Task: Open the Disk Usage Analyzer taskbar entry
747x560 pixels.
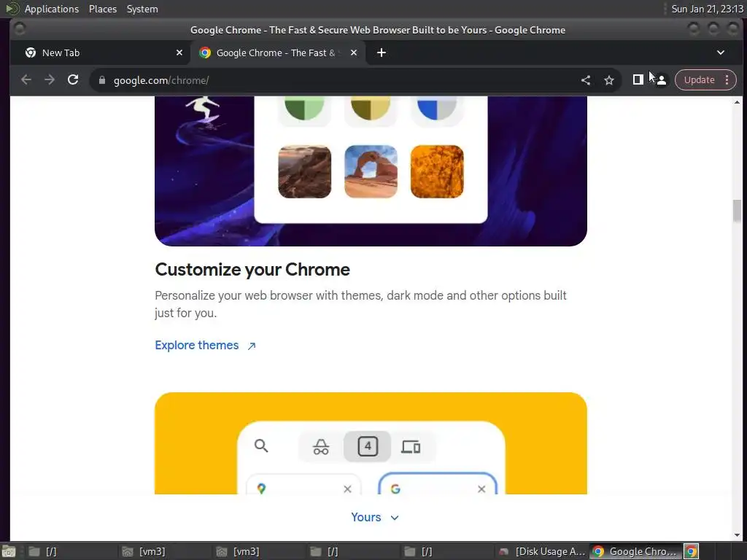Action: [x=542, y=551]
